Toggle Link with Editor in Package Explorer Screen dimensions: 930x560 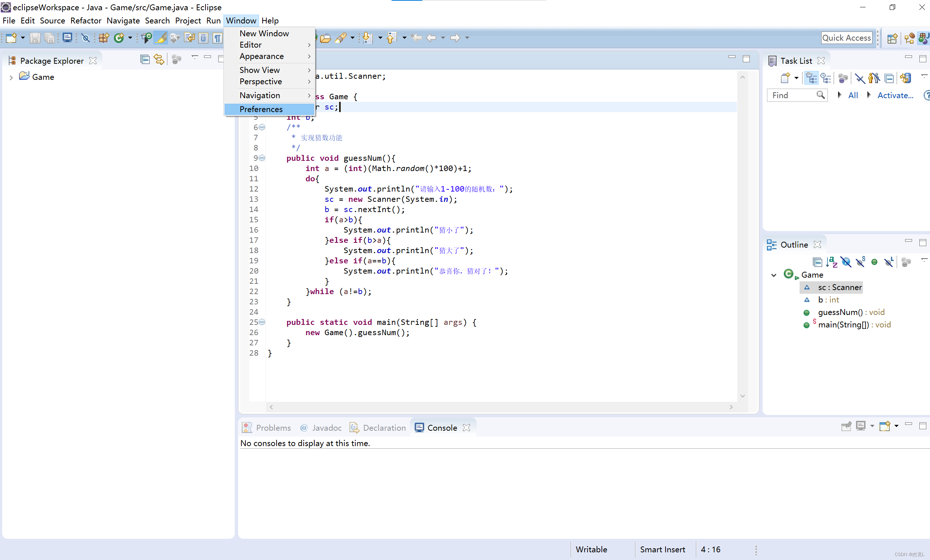159,60
